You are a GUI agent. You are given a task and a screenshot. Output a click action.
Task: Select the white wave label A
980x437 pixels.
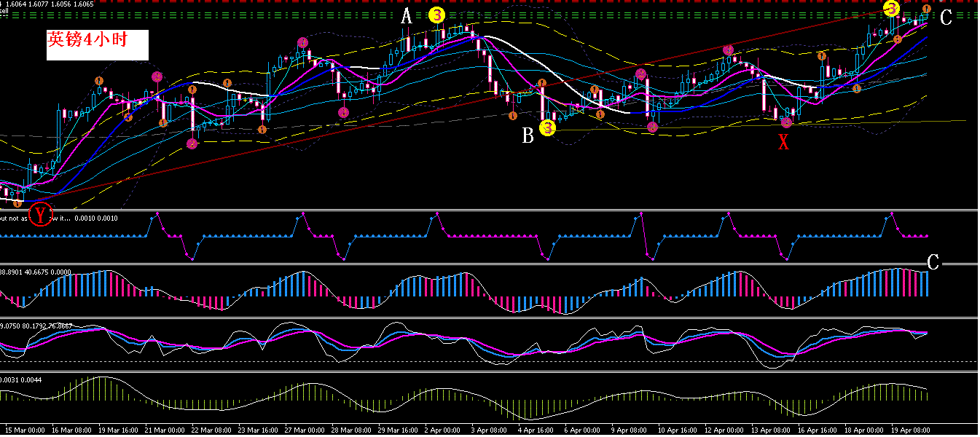(x=407, y=17)
